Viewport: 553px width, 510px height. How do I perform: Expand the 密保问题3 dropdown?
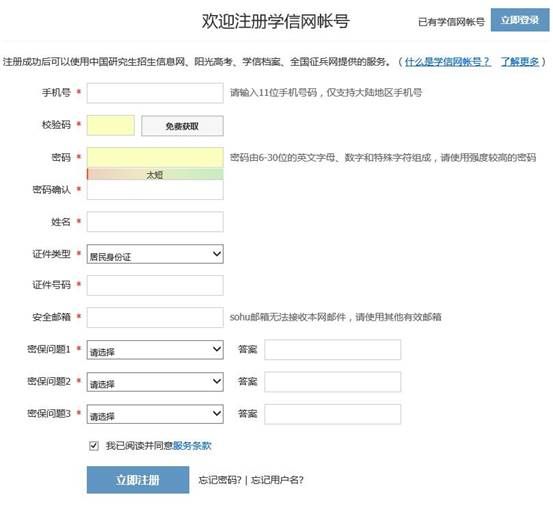coord(155,414)
